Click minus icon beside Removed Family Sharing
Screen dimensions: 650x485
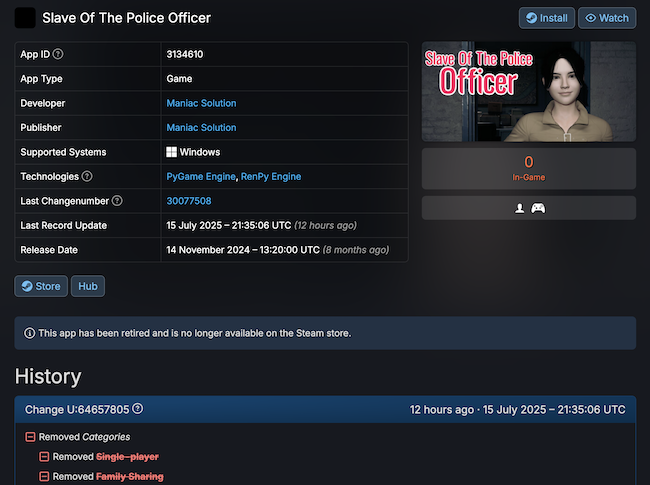(44, 477)
